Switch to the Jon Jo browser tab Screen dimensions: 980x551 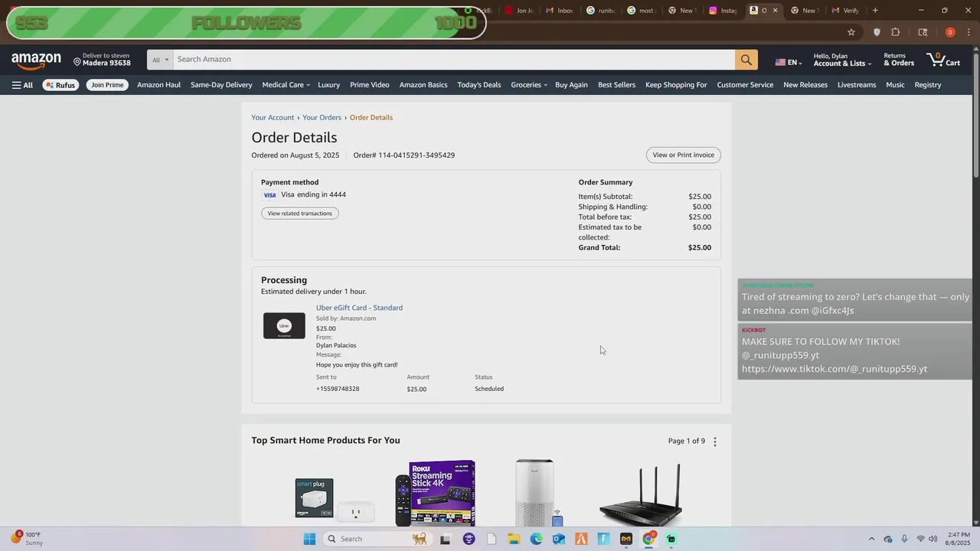coord(519,11)
